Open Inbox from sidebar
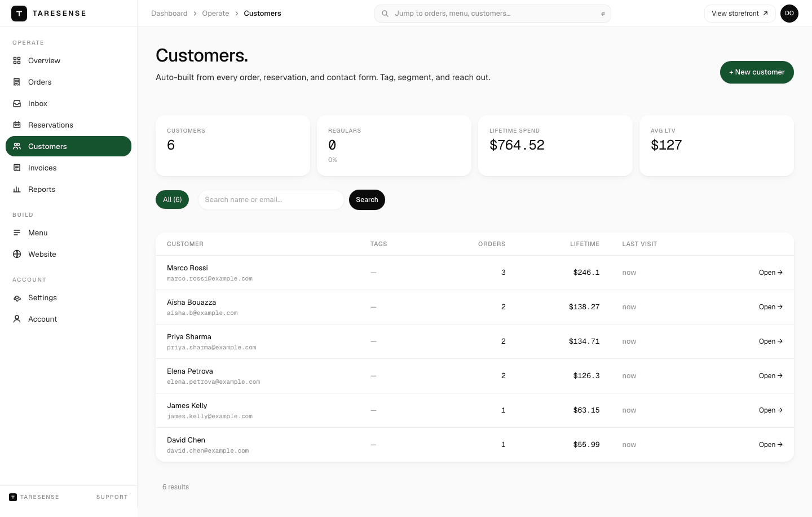812x517 pixels. coord(68,103)
